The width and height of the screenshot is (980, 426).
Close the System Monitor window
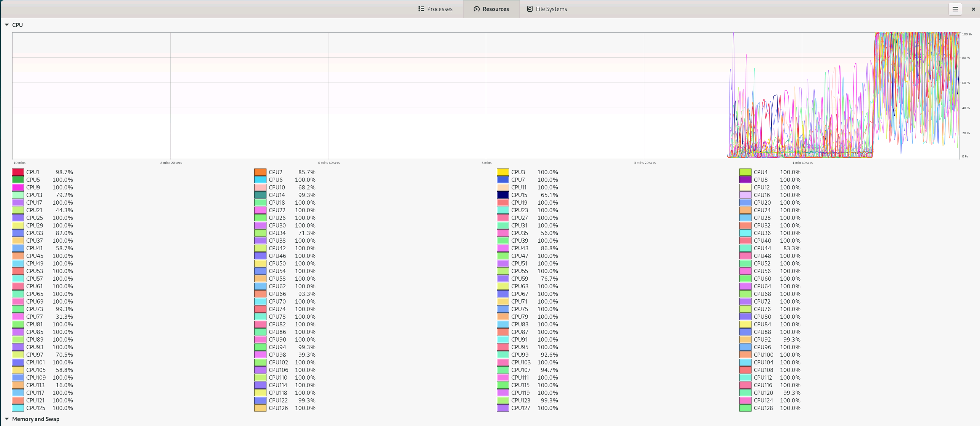(x=973, y=9)
